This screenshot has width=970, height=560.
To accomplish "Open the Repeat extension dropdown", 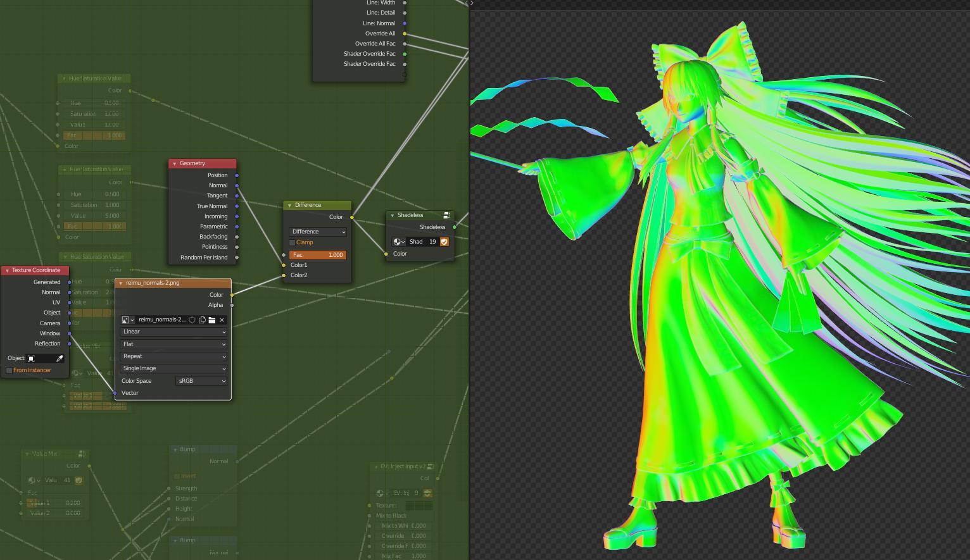I will pyautogui.click(x=173, y=356).
